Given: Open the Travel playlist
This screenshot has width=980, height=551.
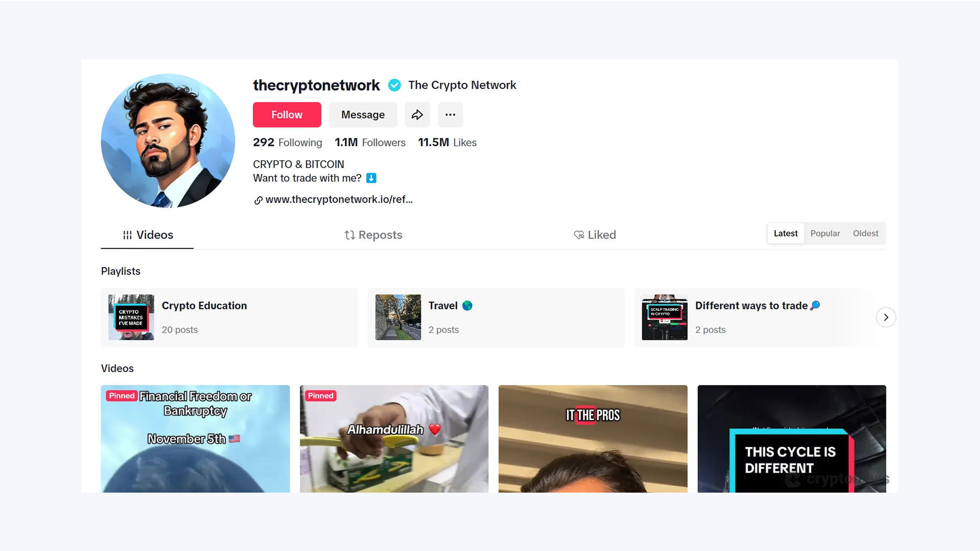Looking at the screenshot, I should click(496, 318).
